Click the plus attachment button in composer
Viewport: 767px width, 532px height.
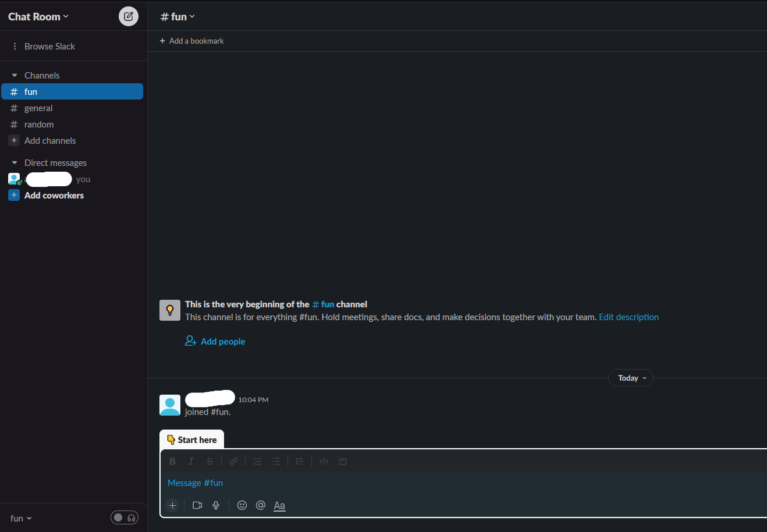(x=172, y=505)
